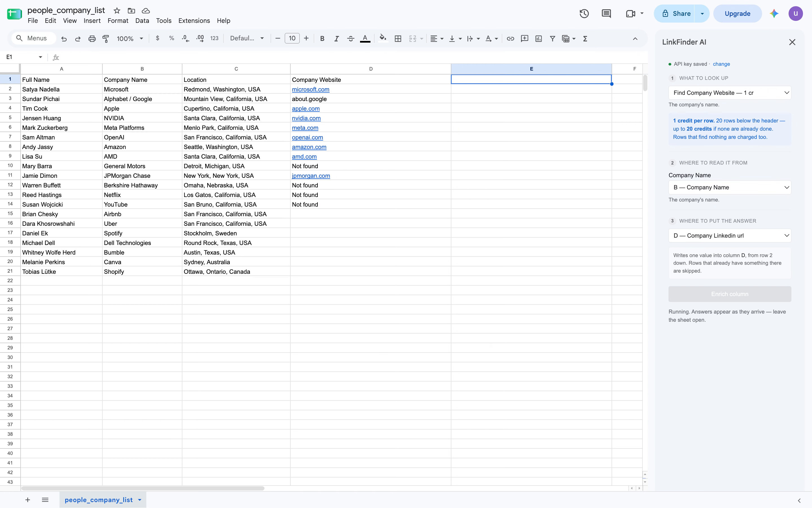Activate the paint format tool

point(106,39)
